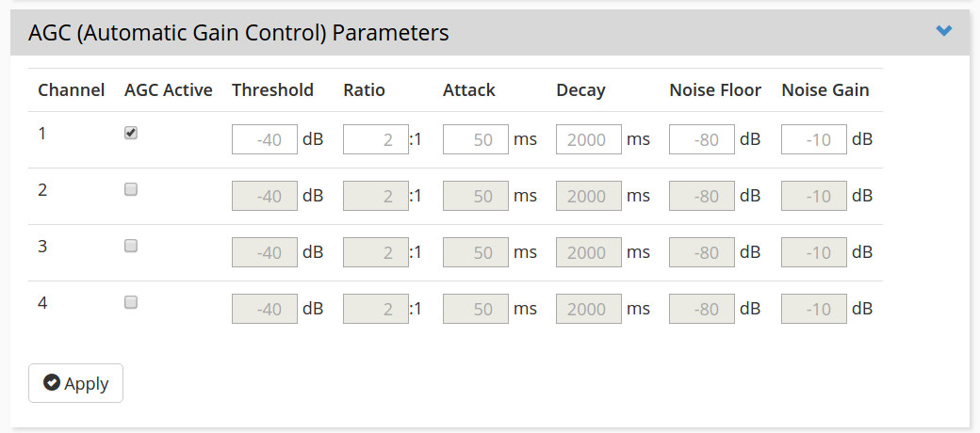Click channel 1 Attack time field

pos(475,139)
